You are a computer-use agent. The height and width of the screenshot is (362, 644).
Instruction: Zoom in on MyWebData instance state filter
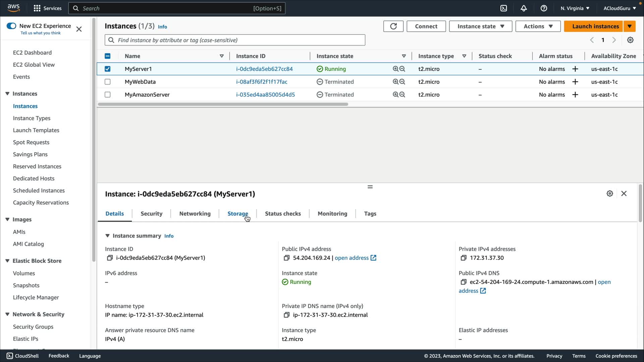395,82
